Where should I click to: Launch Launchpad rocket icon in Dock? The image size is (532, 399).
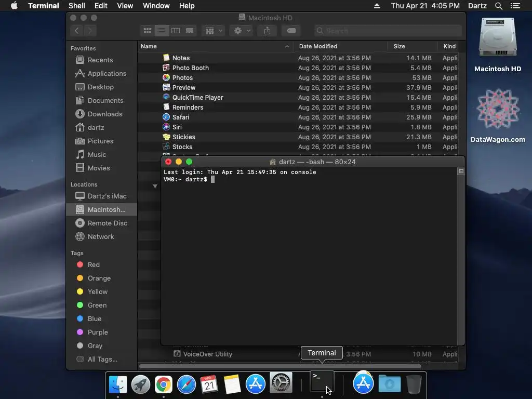[x=140, y=384]
